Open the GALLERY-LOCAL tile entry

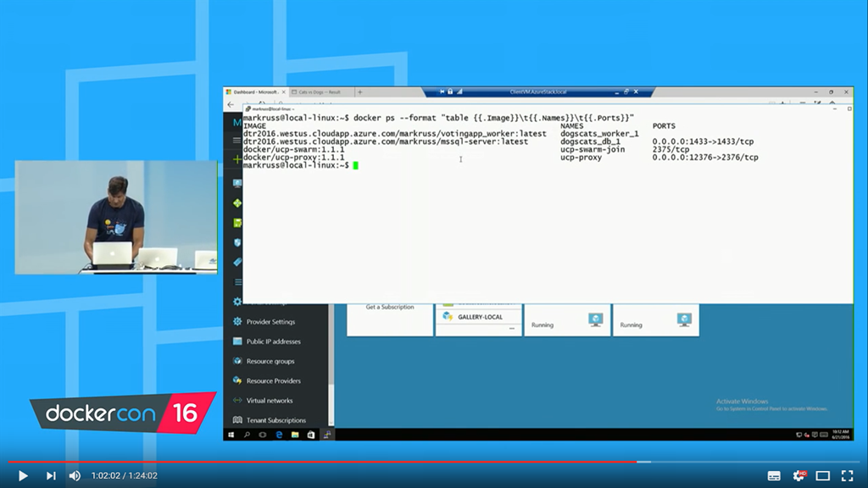pos(478,317)
